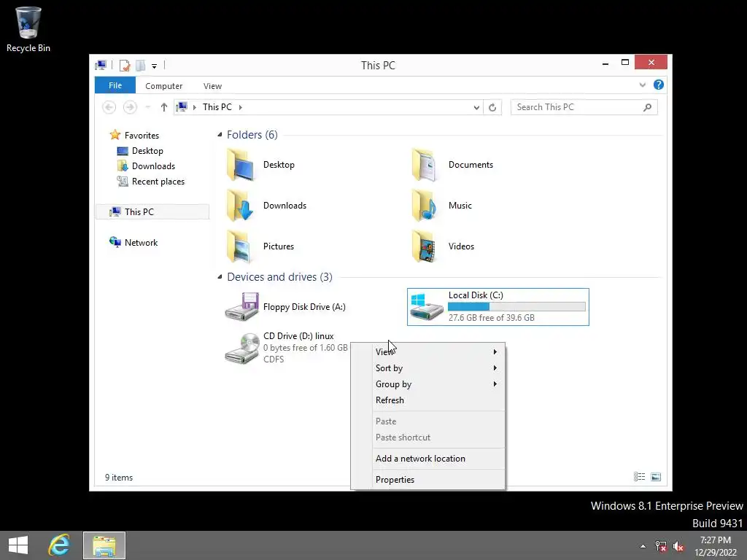Expand the ribbon with the chevron

point(642,85)
